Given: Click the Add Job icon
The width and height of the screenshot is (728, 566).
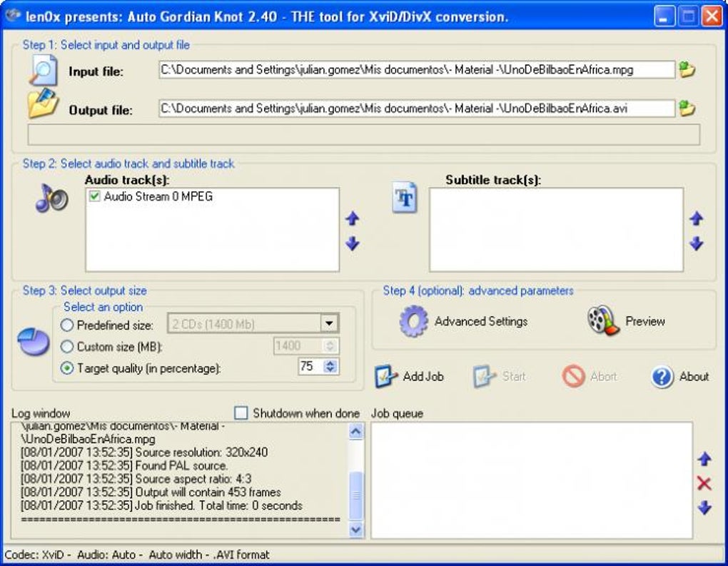Looking at the screenshot, I should click(x=386, y=376).
